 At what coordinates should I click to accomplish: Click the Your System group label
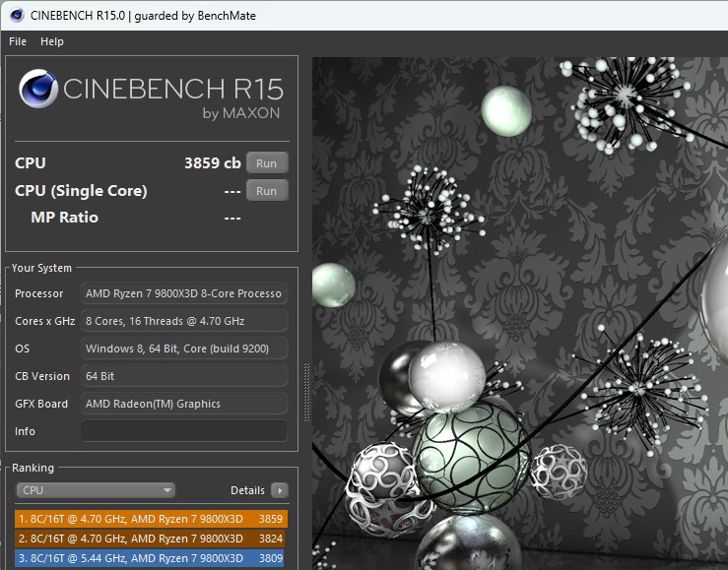[x=41, y=268]
